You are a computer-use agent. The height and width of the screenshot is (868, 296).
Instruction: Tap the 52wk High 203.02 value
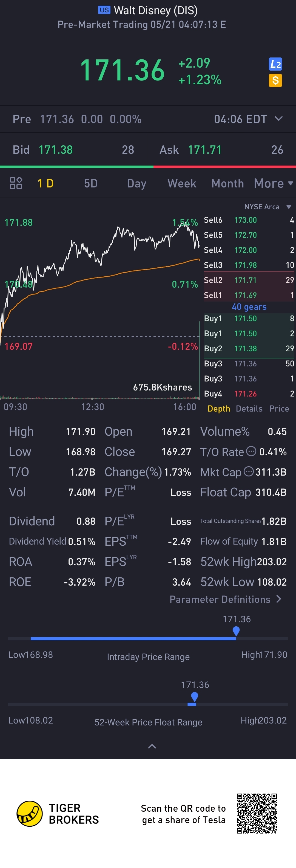click(x=272, y=562)
